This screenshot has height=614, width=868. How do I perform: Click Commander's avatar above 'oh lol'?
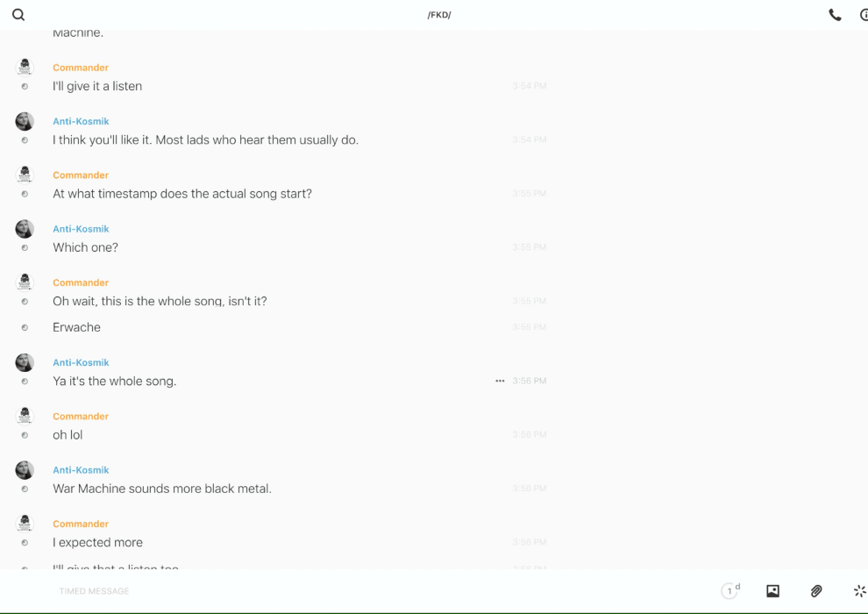pos(25,416)
